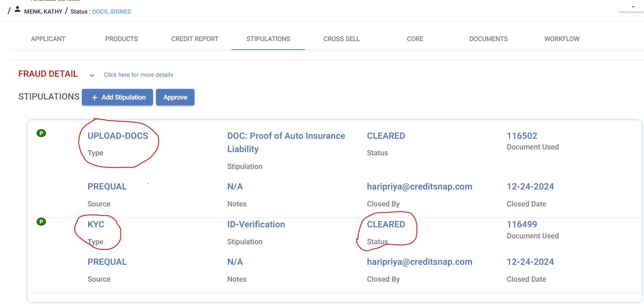Image resolution: width=644 pixels, height=307 pixels.
Task: Open the PRODUCTS tab
Action: coord(121,39)
